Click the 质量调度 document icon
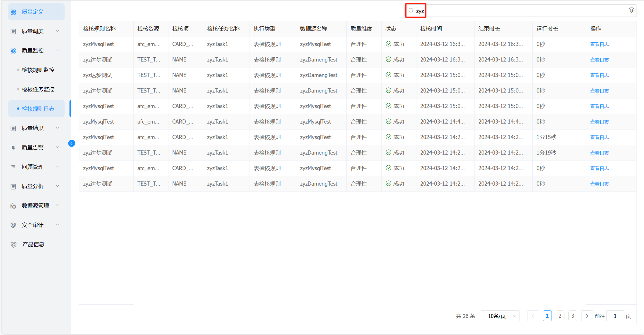 tap(13, 32)
